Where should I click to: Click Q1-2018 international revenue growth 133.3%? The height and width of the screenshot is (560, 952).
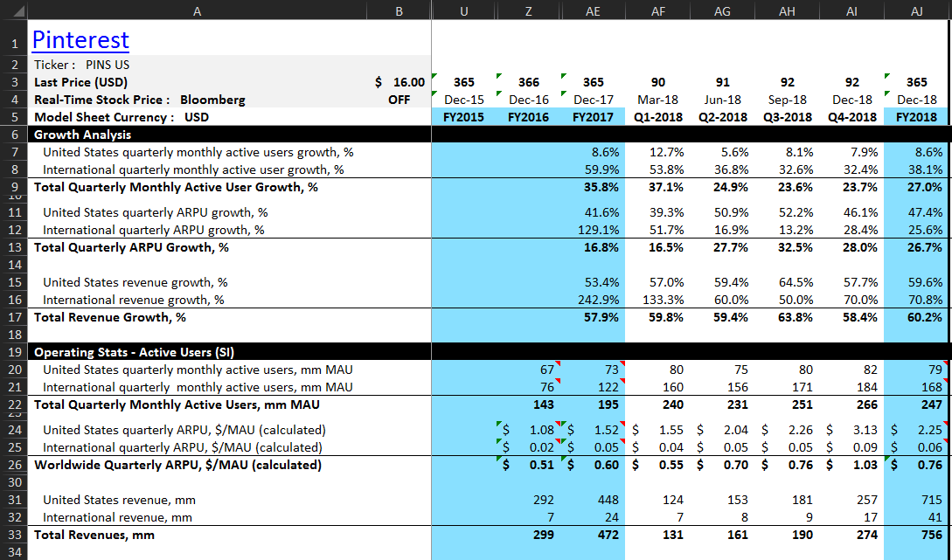(658, 300)
